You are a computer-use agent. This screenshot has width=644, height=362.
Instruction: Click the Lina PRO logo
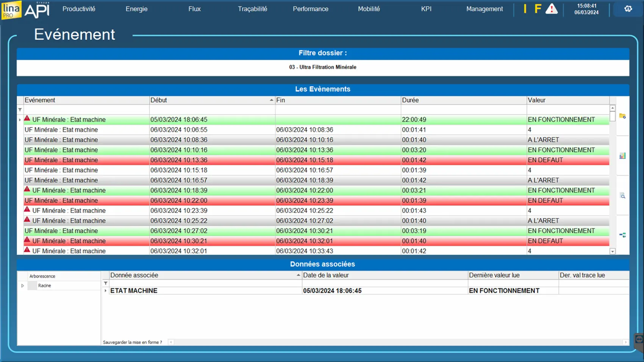[x=11, y=9]
